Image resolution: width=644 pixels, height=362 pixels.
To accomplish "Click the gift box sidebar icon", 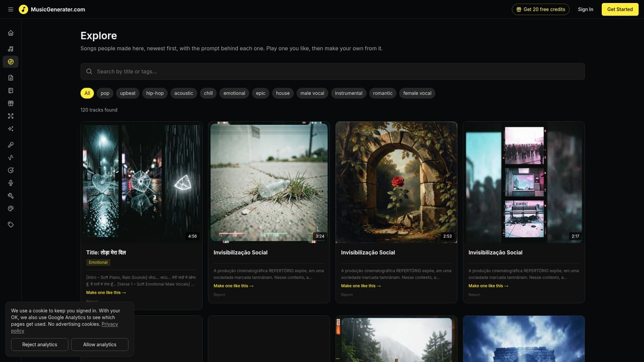I will point(11,103).
